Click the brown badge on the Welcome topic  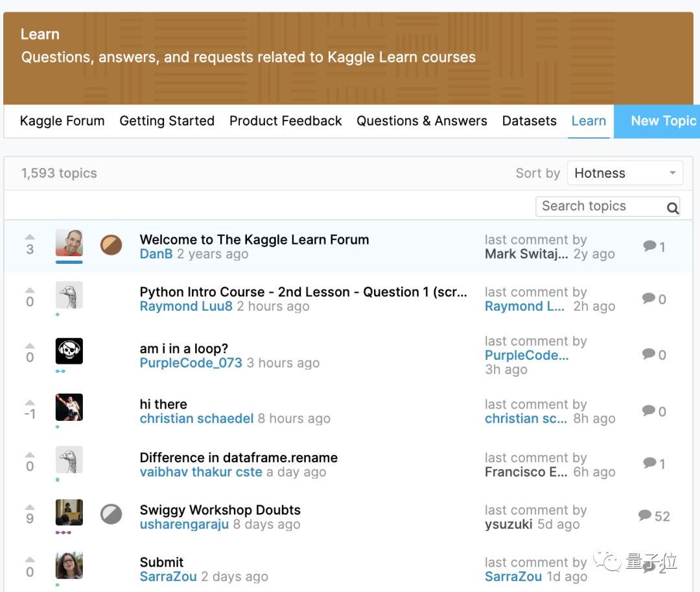(x=111, y=245)
